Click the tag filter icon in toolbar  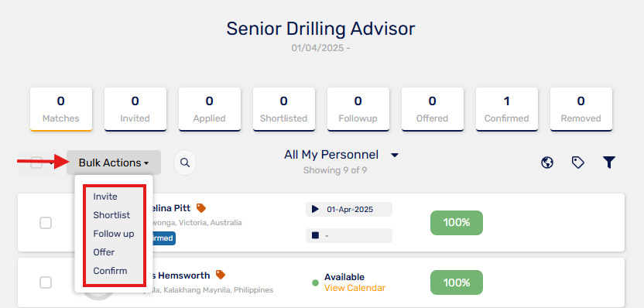(x=578, y=163)
